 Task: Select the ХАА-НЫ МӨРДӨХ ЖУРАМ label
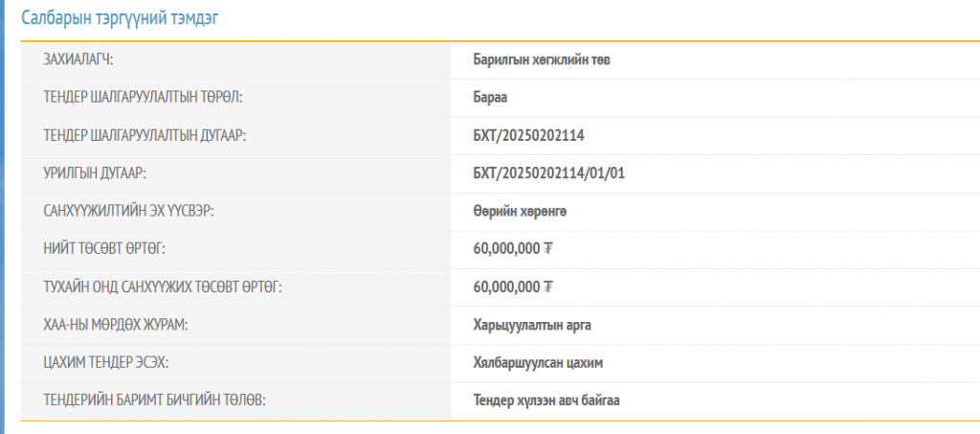point(116,325)
